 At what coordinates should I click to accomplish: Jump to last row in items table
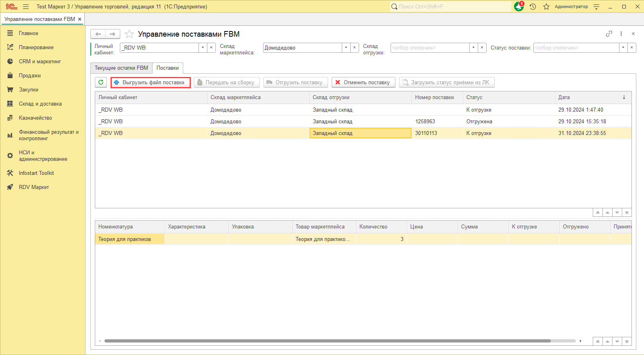point(627,341)
